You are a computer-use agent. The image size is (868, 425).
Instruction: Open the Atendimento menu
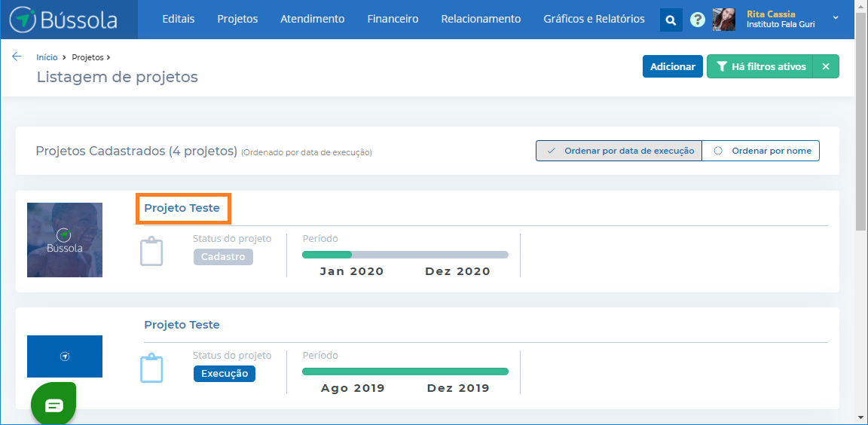coord(312,19)
